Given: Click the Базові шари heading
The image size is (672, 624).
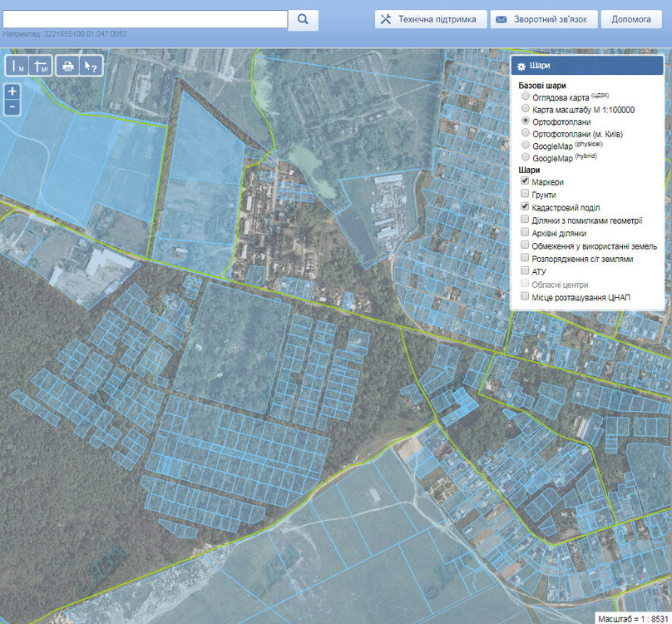Looking at the screenshot, I should click(542, 86).
